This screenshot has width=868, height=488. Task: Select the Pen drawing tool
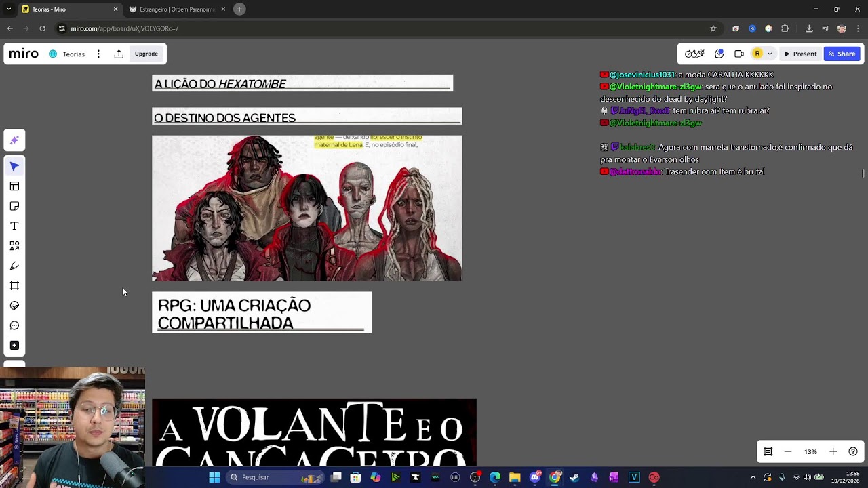[14, 266]
